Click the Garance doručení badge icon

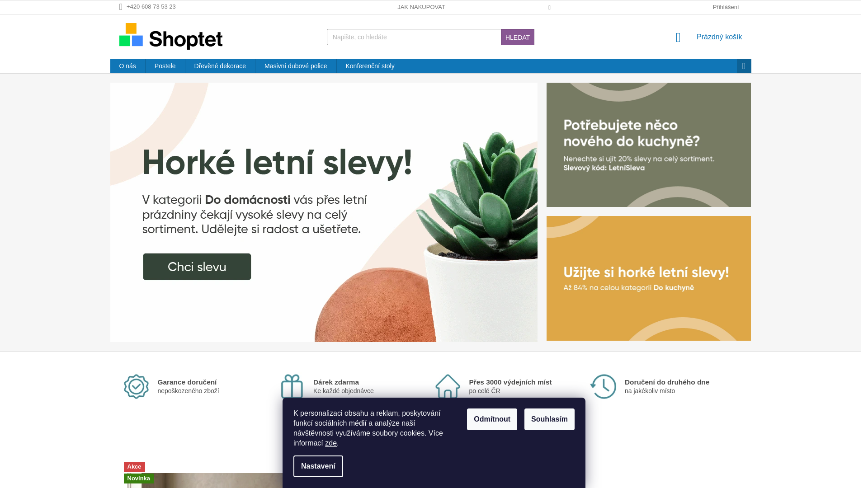click(136, 386)
